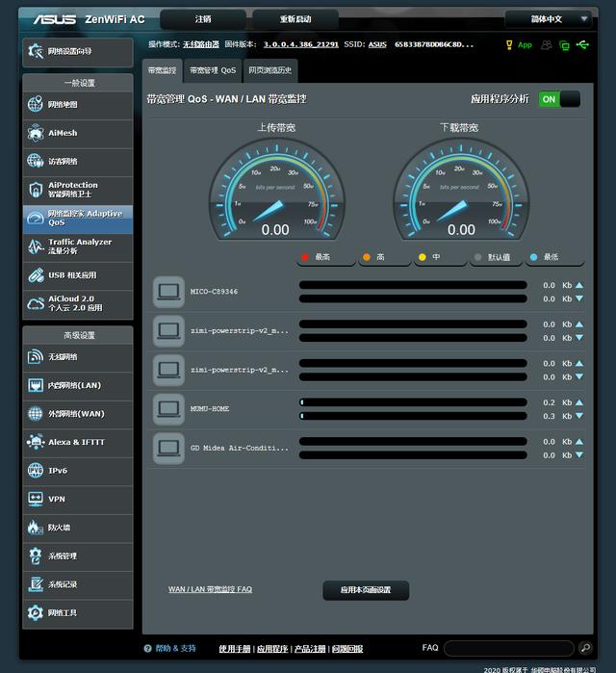Screen dimensions: 616x673
Task: Click the 应用本页面设置 button
Action: pos(366,590)
